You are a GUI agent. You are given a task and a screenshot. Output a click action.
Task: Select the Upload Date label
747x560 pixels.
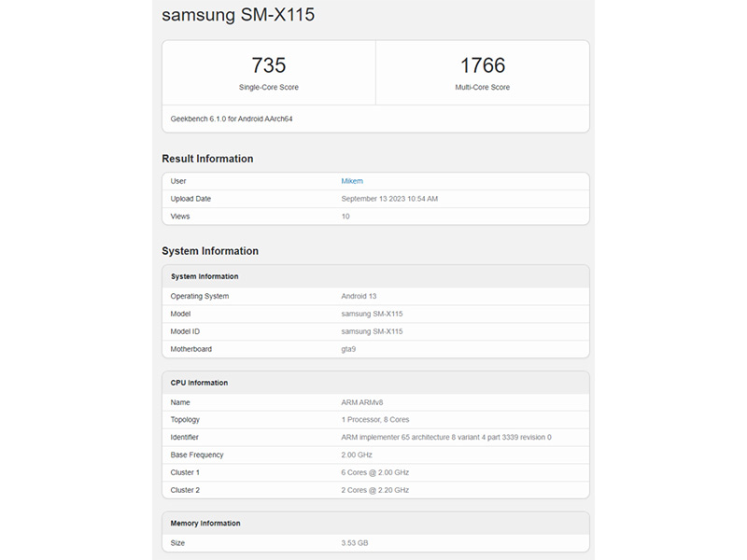pyautogui.click(x=190, y=199)
